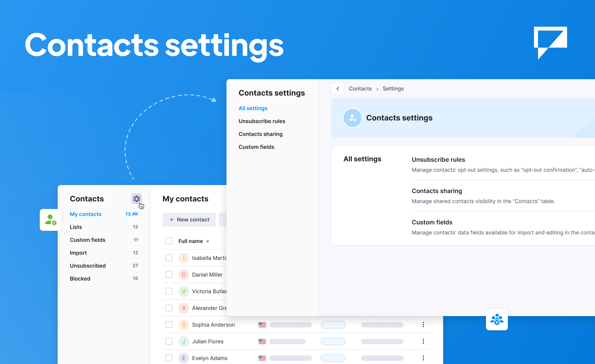The height and width of the screenshot is (364, 595).
Task: Check the checkbox next to Daniel Miller
Action: 169,274
